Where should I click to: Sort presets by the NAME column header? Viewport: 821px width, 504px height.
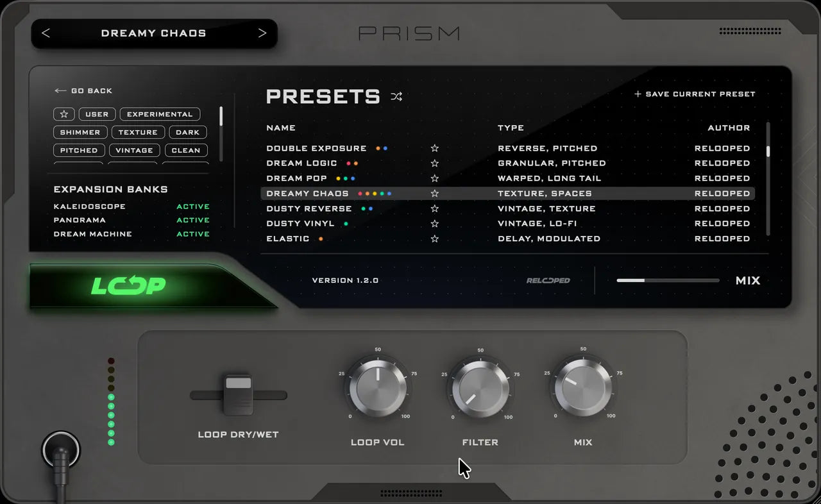point(281,128)
